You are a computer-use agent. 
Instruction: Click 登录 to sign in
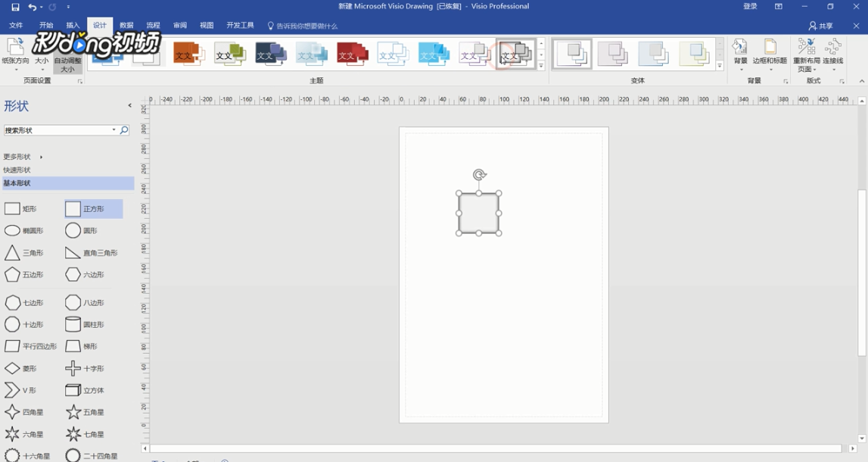[751, 7]
